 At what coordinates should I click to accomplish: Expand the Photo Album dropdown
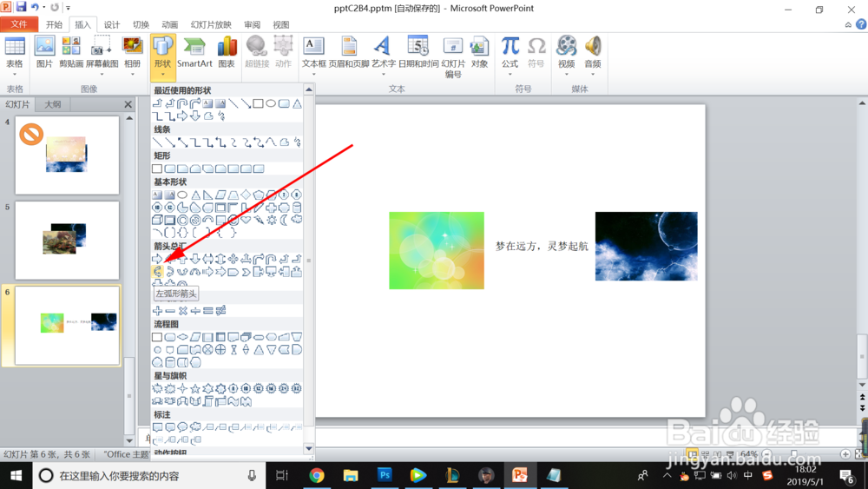coord(132,74)
